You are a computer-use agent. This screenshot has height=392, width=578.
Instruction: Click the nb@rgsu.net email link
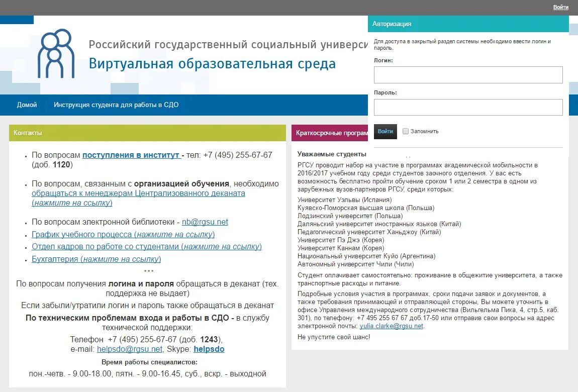click(205, 222)
